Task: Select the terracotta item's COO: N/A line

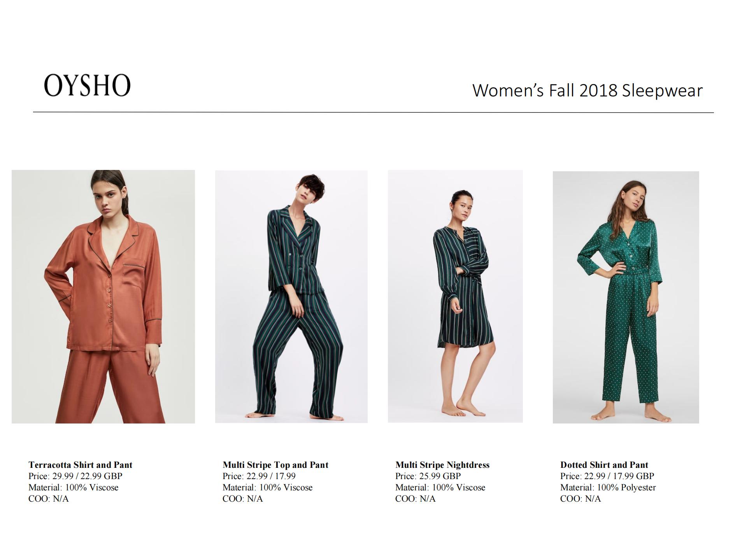Action: coord(49,499)
